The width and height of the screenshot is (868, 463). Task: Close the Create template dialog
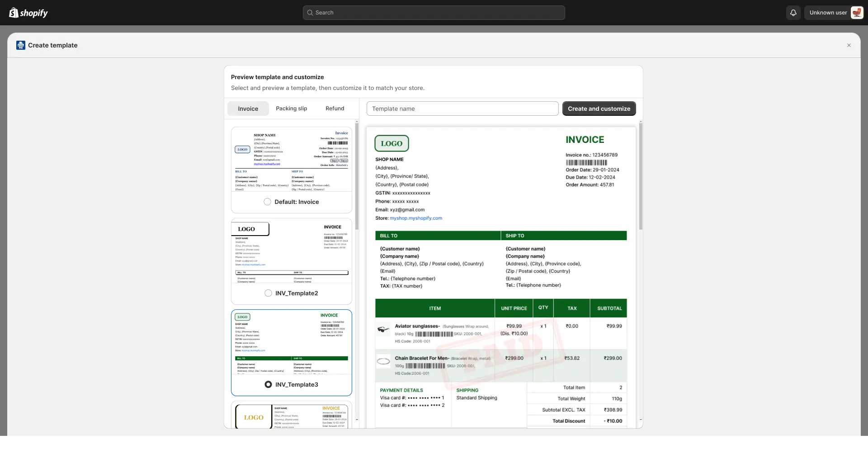tap(849, 45)
